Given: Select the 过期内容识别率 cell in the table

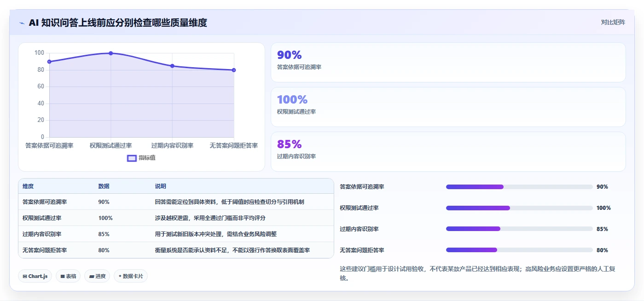Looking at the screenshot, I should (x=42, y=234).
